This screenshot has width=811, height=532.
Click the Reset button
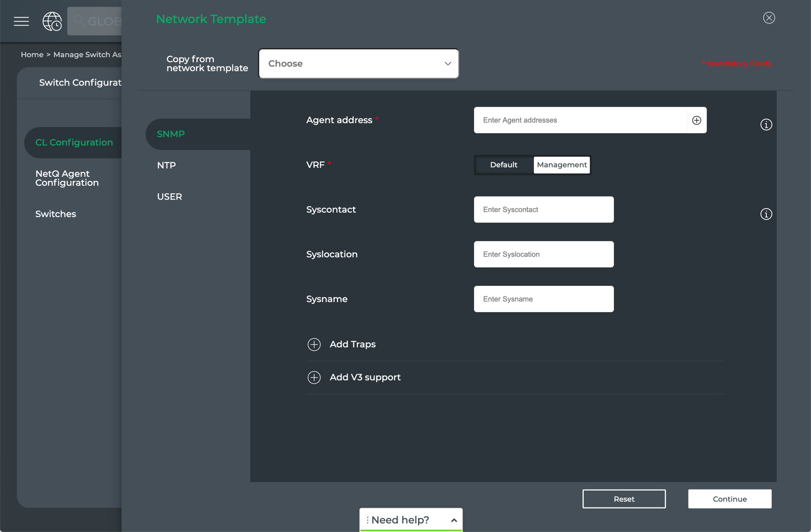pos(624,499)
